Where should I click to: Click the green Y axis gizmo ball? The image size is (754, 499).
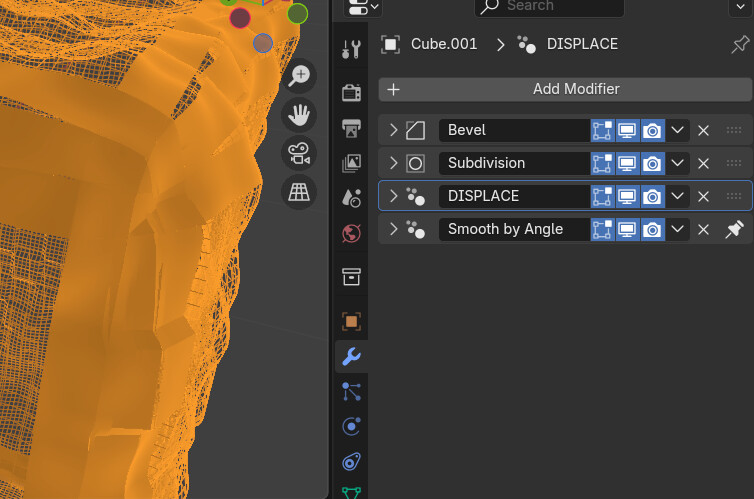pos(298,13)
